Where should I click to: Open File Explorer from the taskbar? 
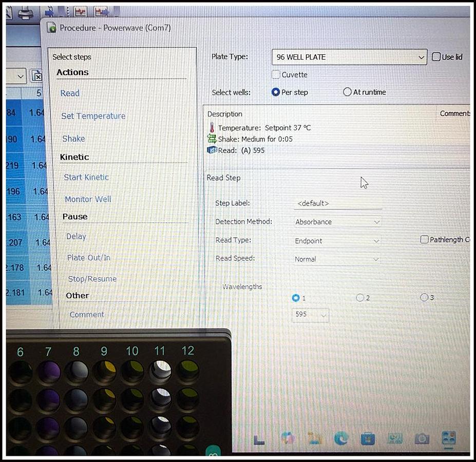[x=314, y=438]
